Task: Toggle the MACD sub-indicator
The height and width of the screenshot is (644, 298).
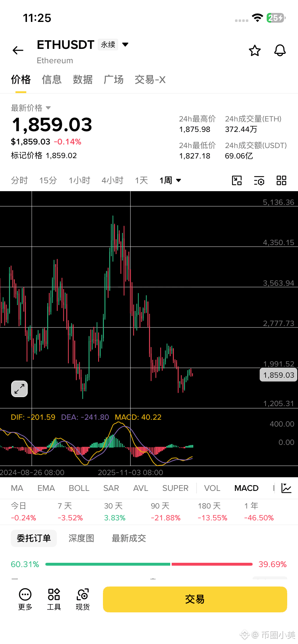Action: [247, 488]
